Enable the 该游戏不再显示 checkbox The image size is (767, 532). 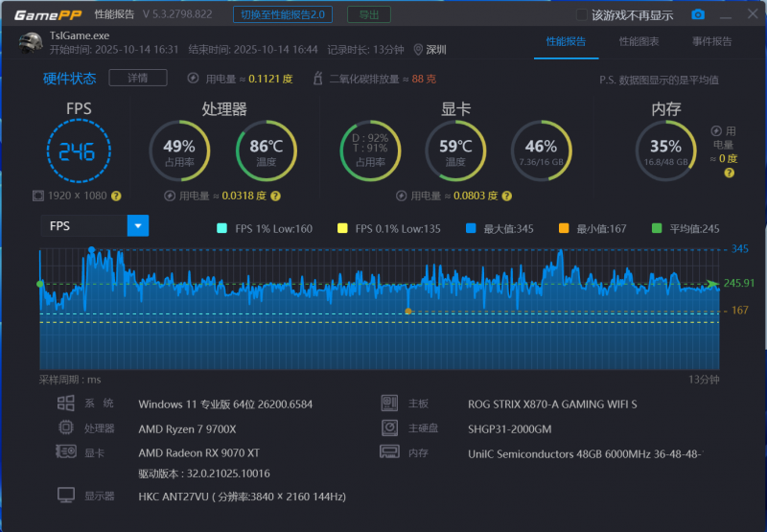[x=581, y=14]
